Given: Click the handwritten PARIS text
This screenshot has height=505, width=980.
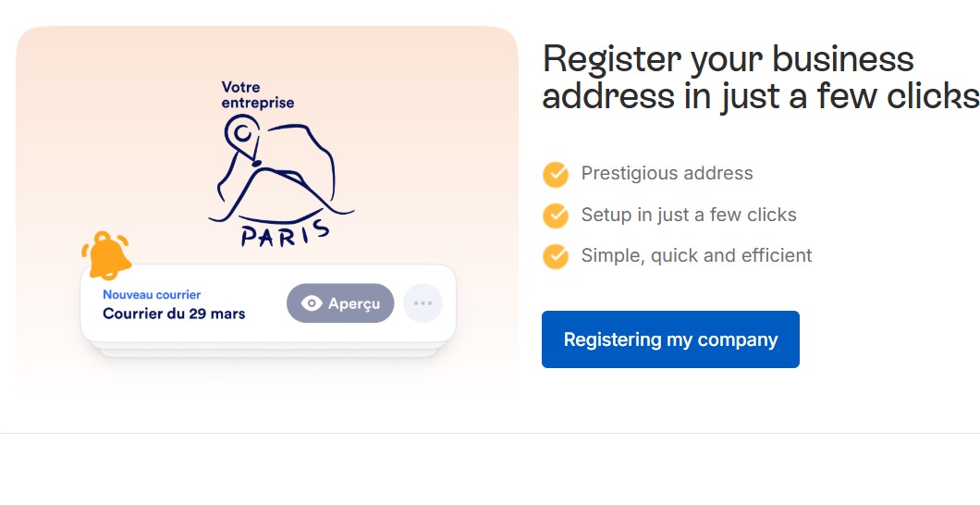Looking at the screenshot, I should 285,232.
